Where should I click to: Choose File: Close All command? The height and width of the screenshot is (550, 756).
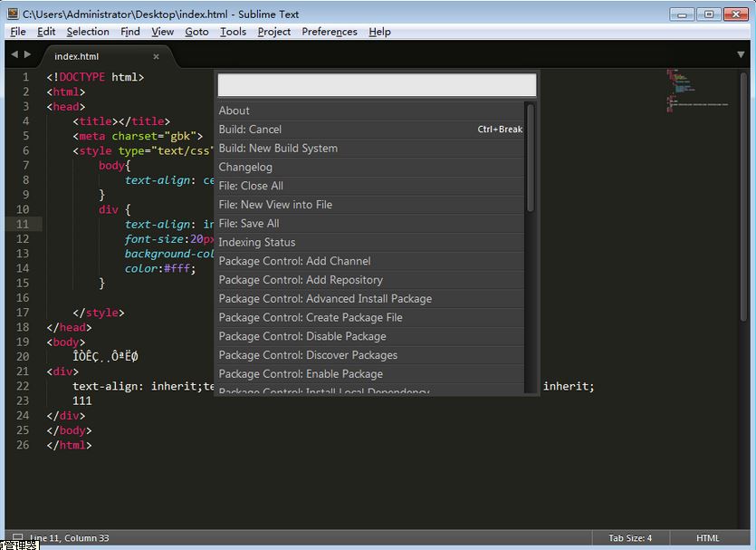[370, 186]
